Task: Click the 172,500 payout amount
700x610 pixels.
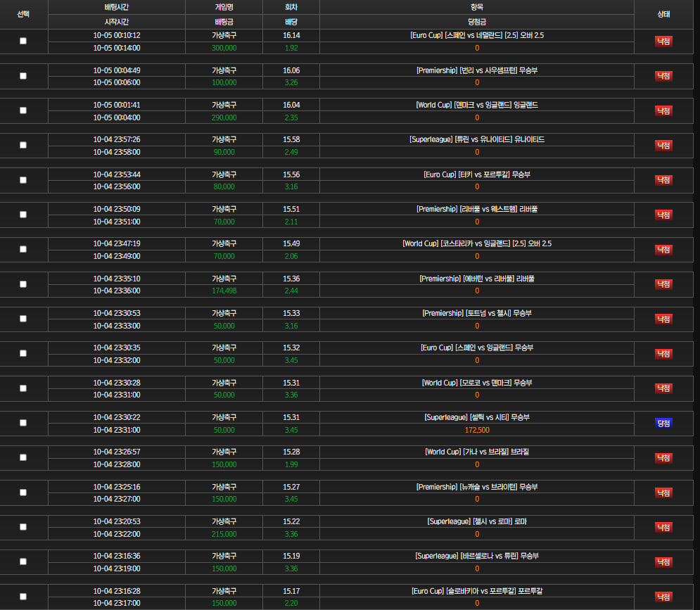Action: pyautogui.click(x=476, y=430)
